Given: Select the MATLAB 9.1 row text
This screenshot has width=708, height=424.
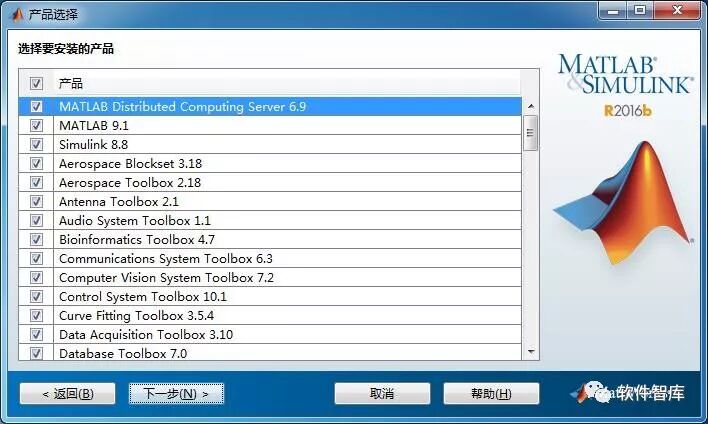Looking at the screenshot, I should 94,126.
